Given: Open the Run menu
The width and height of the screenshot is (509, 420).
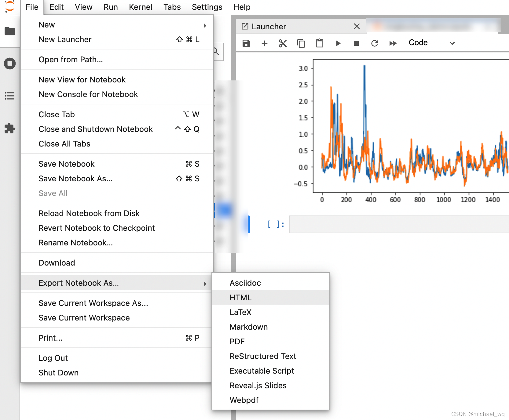Looking at the screenshot, I should (111, 7).
